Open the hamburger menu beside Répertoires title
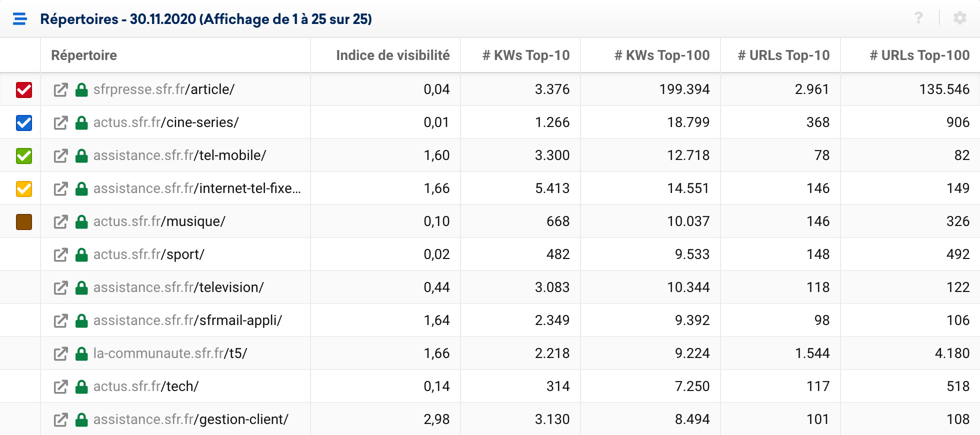The image size is (980, 435). coord(20,19)
